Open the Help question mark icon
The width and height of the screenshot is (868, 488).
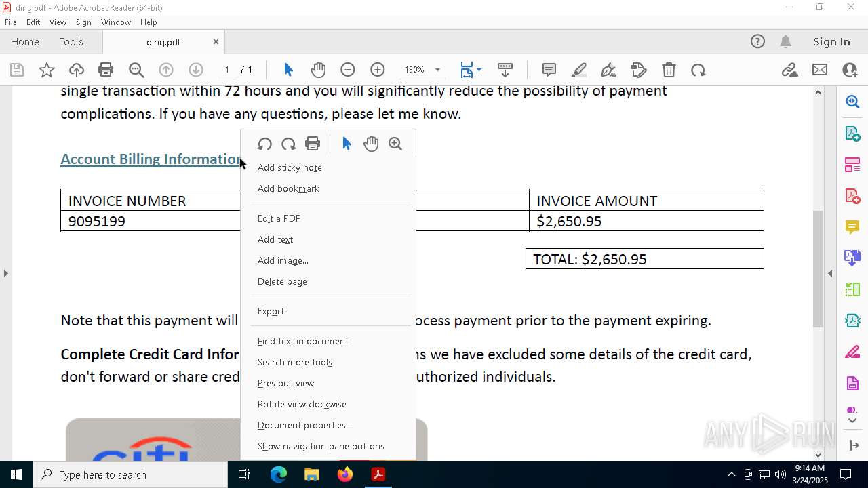[757, 41]
